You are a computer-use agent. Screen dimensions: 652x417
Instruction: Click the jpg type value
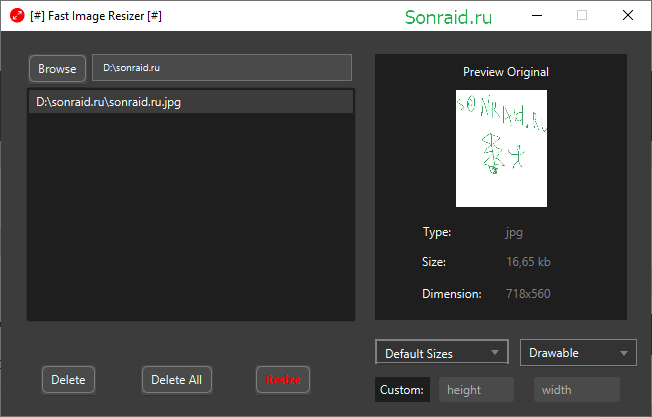point(514,232)
